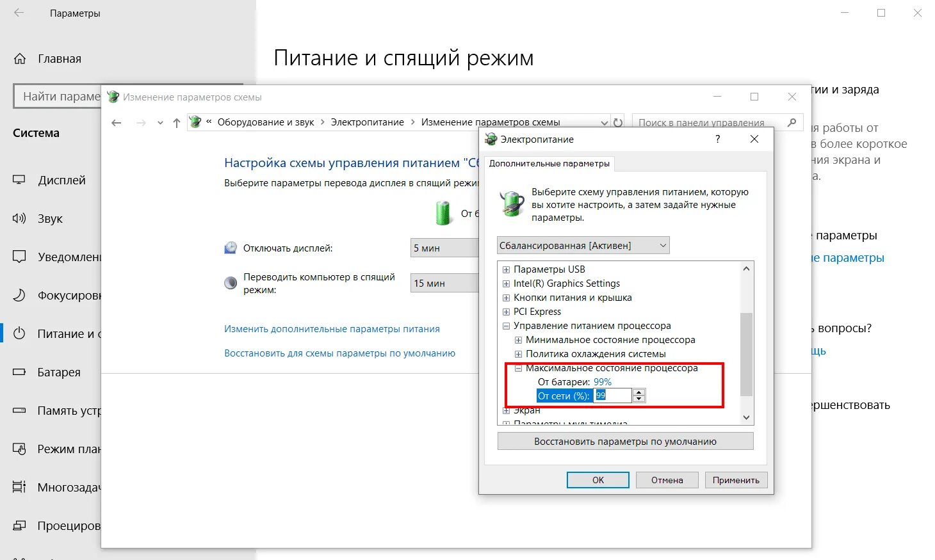
Task: Click От батареи 99% value
Action: coord(603,382)
